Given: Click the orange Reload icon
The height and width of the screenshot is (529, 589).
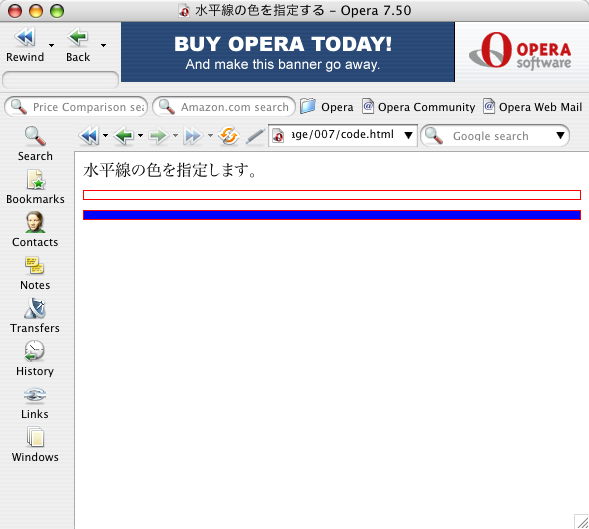Looking at the screenshot, I should [229, 135].
